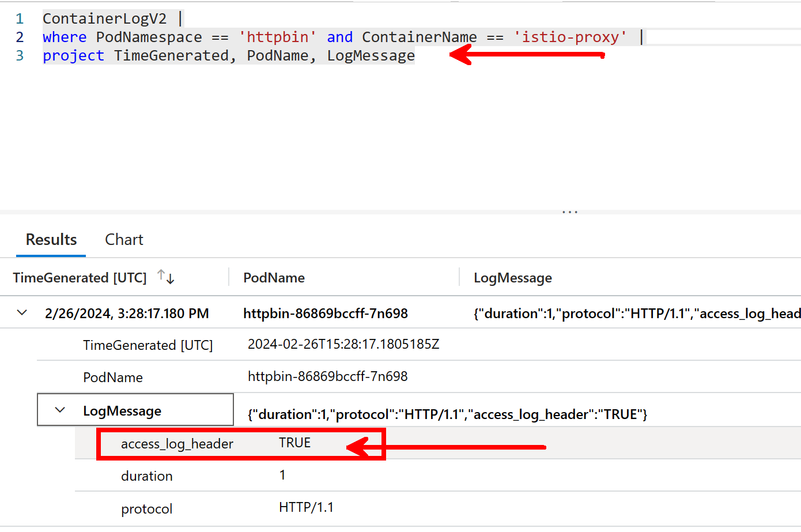
Task: Click the 'httpbin' string in the query
Action: (278, 37)
